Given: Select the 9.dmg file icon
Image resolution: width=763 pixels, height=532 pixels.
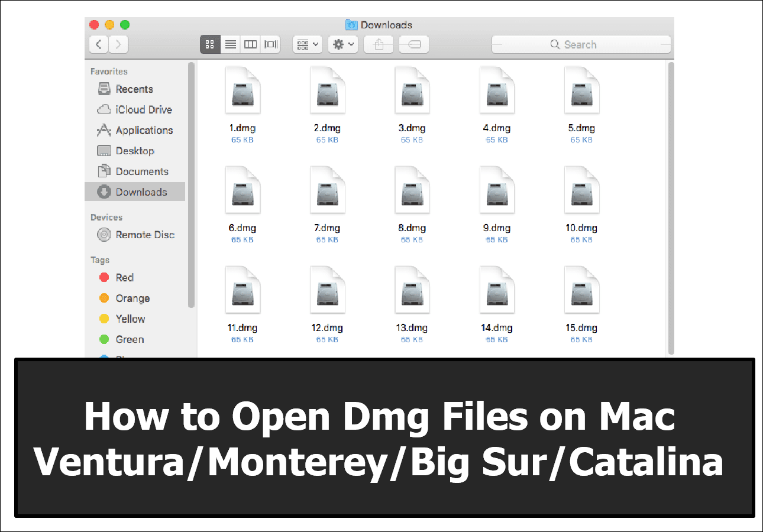Looking at the screenshot, I should [497, 190].
